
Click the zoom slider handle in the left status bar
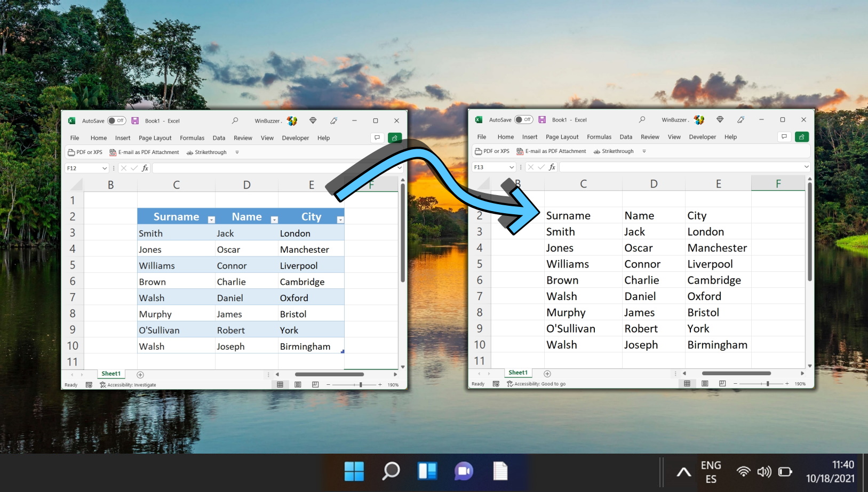click(361, 384)
